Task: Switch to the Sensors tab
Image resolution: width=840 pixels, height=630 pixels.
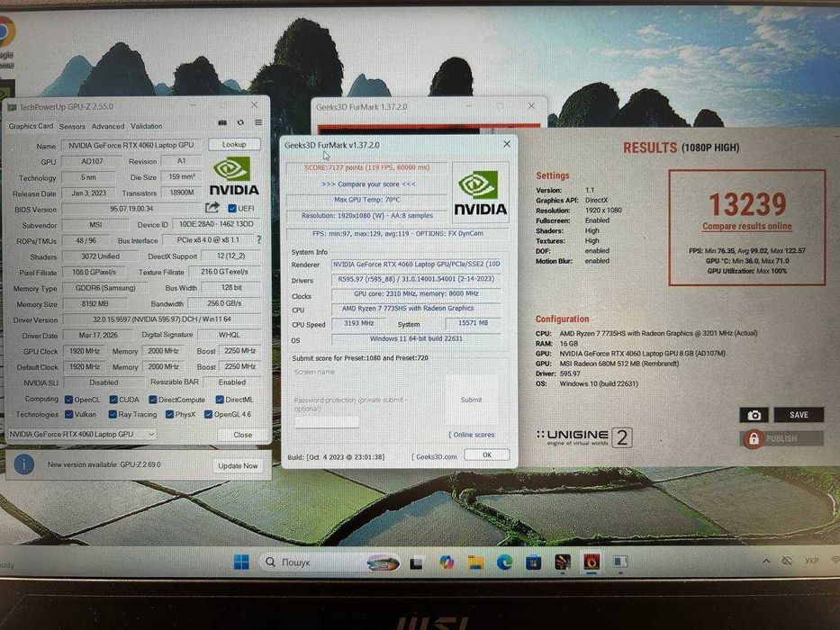Action: [72, 126]
